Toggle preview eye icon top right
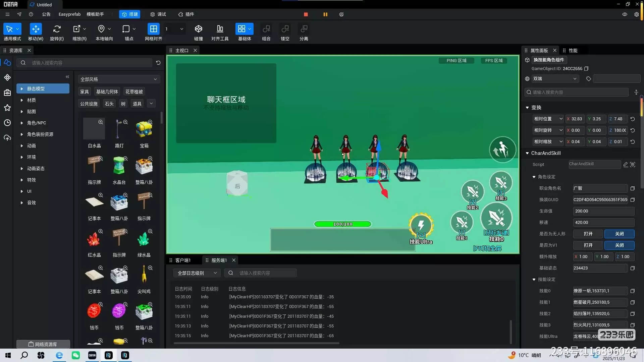This screenshot has width=644, height=362. pyautogui.click(x=625, y=14)
